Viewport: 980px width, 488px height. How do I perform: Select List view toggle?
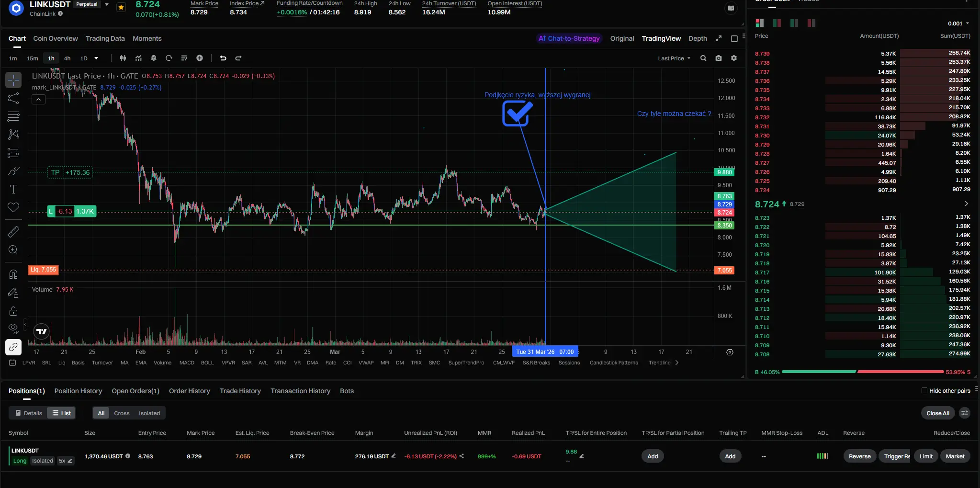(61, 413)
